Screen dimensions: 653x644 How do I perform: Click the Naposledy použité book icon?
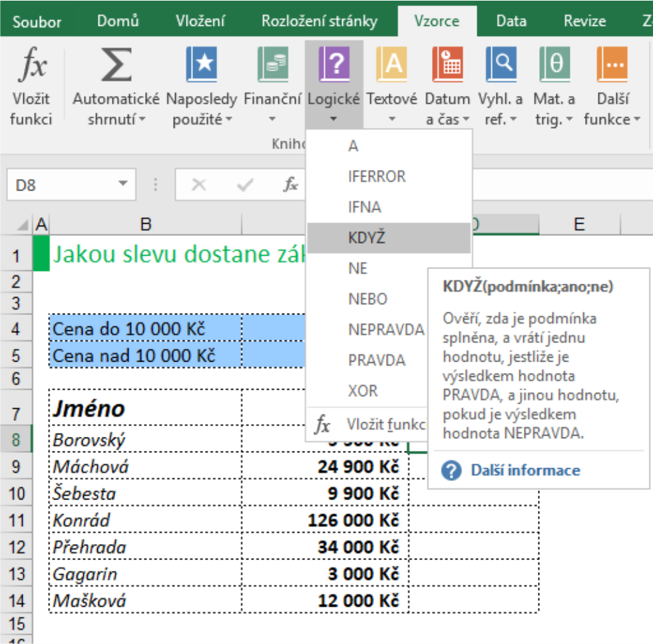pos(200,65)
